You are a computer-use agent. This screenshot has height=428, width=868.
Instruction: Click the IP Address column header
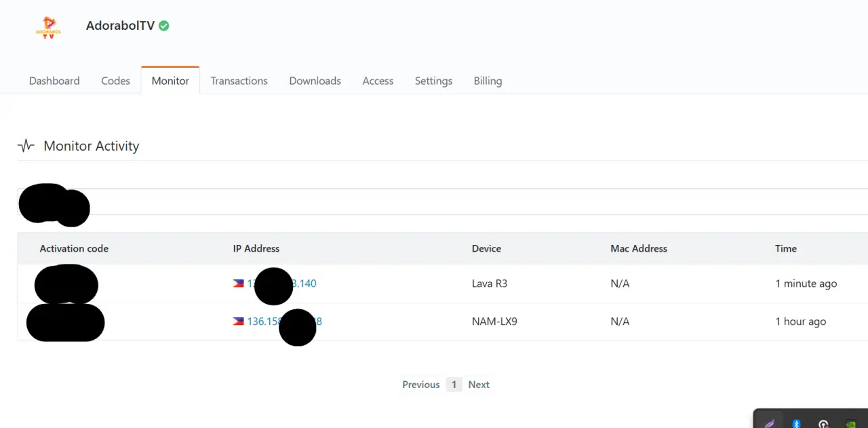pos(256,248)
